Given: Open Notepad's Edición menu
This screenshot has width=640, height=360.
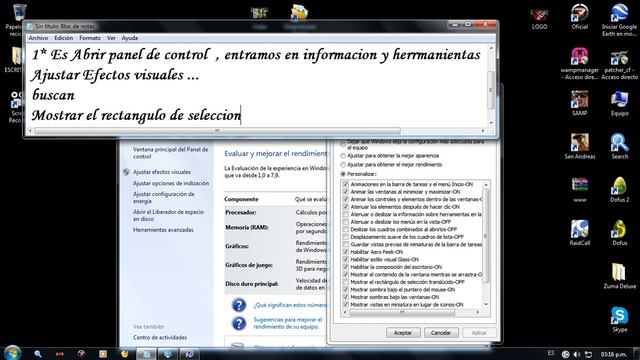Looking at the screenshot, I should 64,38.
